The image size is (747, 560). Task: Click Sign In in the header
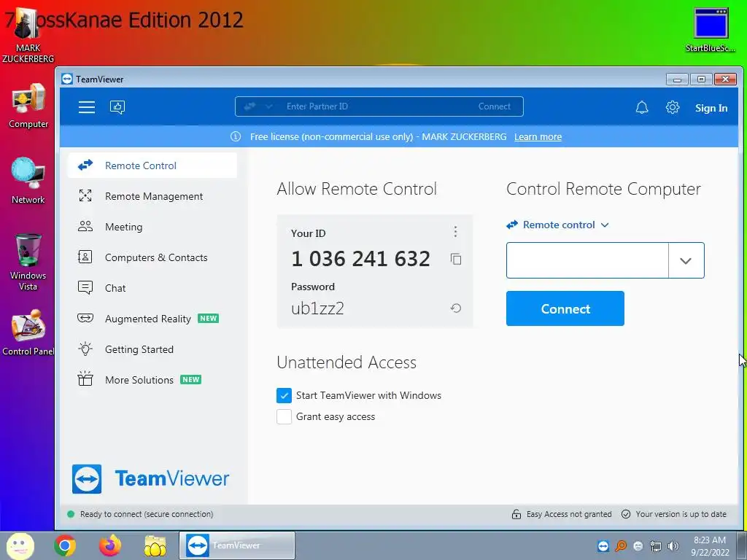point(711,108)
